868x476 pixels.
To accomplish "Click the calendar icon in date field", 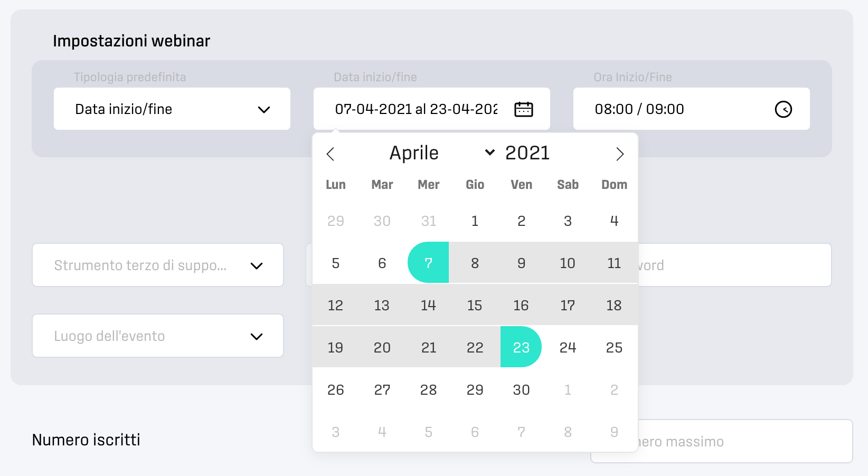I will 523,109.
